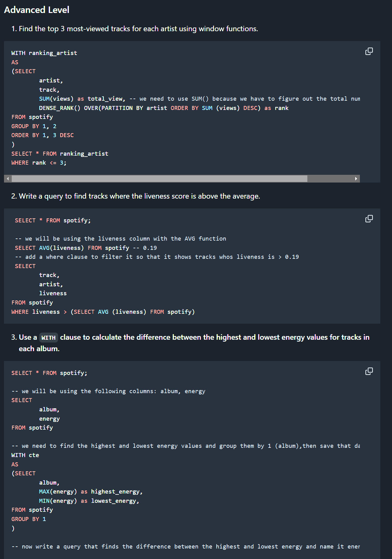Click the right scroll arrow under the first code block
Viewport: 392px width, 559px height.
(356, 179)
